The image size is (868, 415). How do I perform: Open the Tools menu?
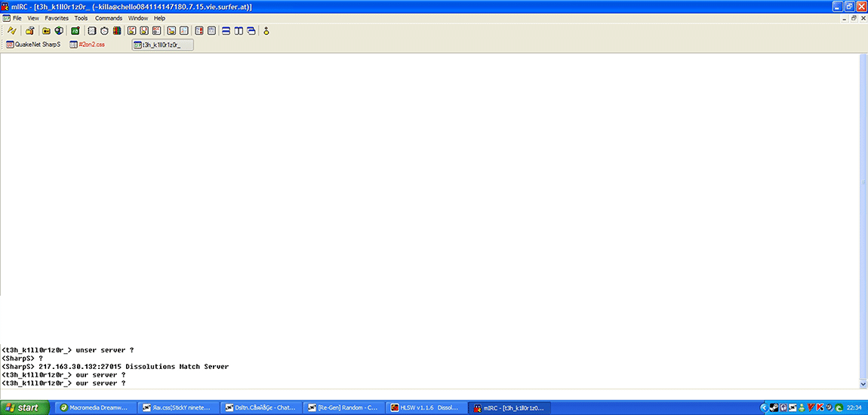(81, 18)
